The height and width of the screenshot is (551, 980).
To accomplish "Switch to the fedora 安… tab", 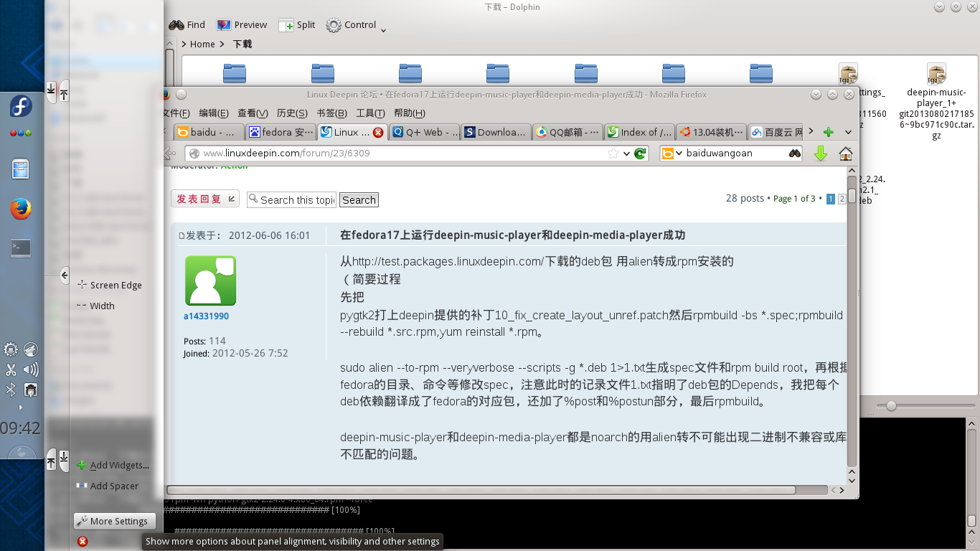I will (x=281, y=132).
